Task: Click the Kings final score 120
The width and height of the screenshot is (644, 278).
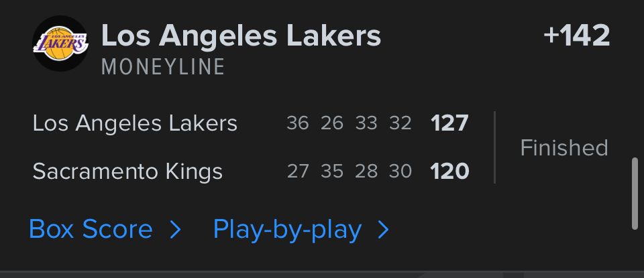Action: tap(449, 171)
